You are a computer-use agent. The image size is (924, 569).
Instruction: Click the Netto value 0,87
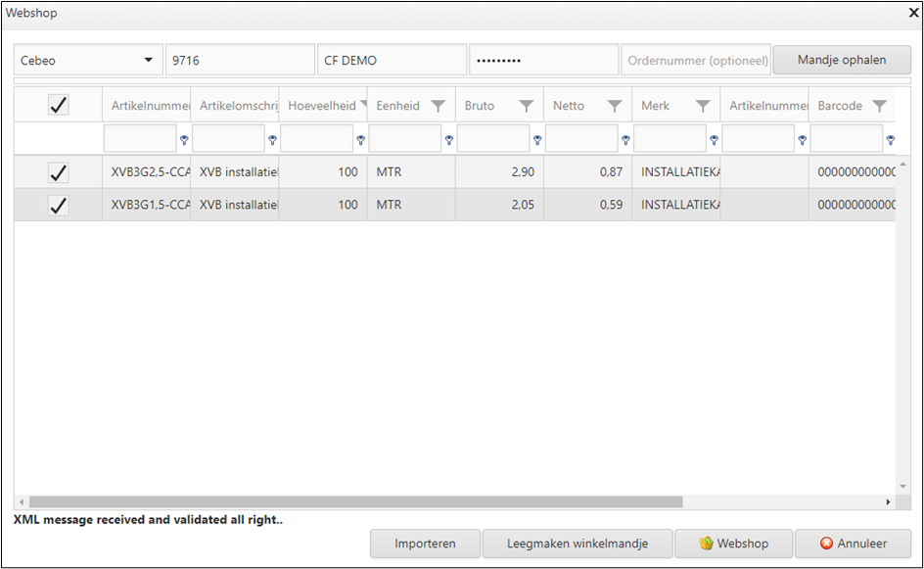coord(611,172)
